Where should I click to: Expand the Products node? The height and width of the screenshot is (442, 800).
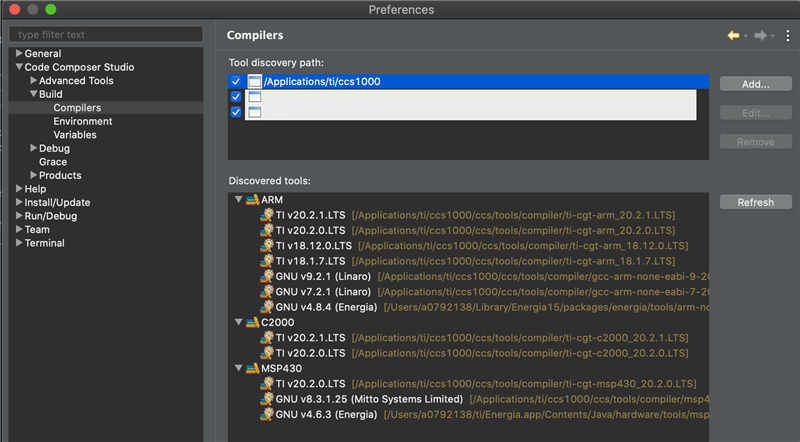click(x=34, y=175)
